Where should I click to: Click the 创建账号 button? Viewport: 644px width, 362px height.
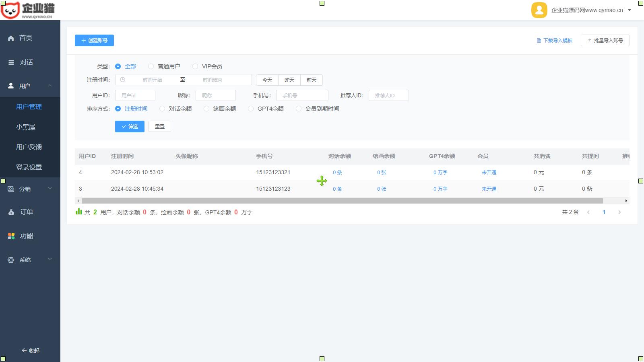[x=94, y=40]
